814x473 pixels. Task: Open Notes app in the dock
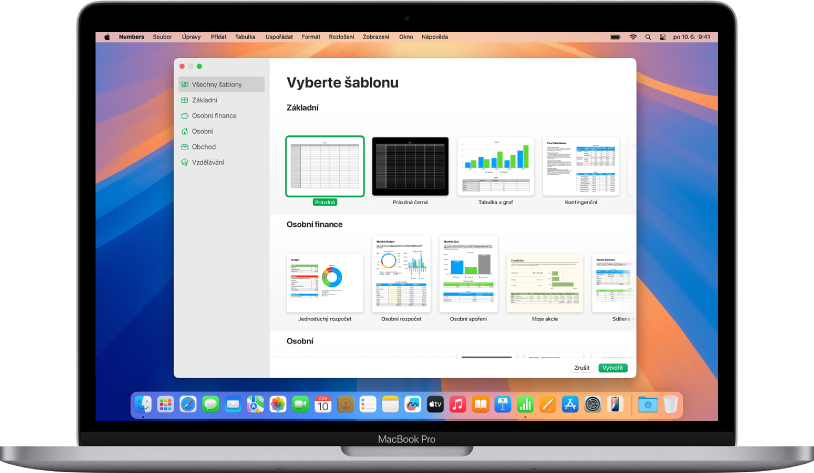(390, 404)
